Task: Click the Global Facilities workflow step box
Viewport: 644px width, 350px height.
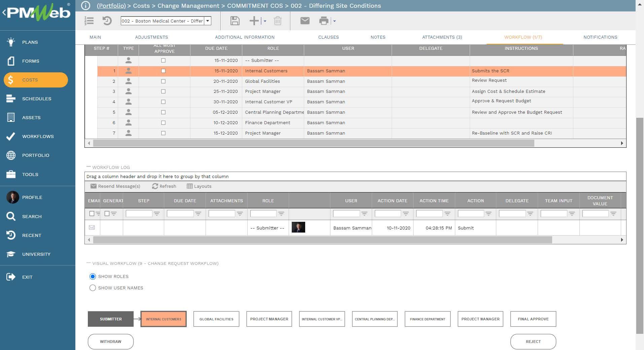Action: pos(216,319)
